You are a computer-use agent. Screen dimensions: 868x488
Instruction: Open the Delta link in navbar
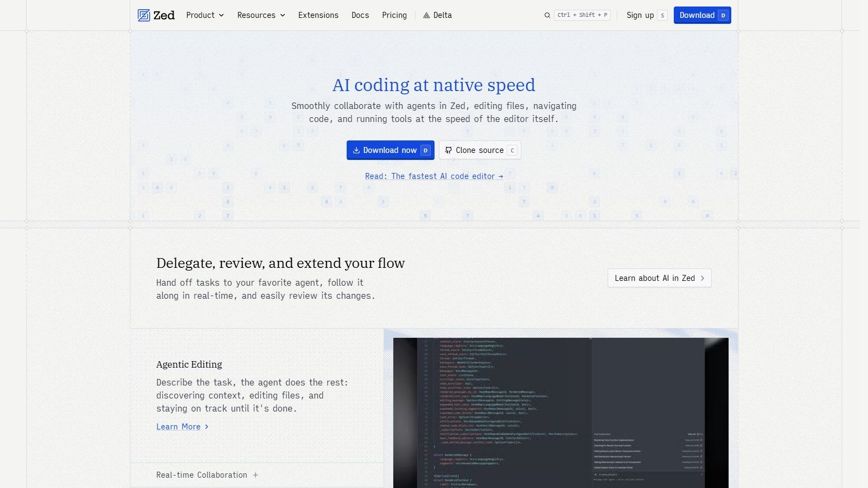(437, 15)
